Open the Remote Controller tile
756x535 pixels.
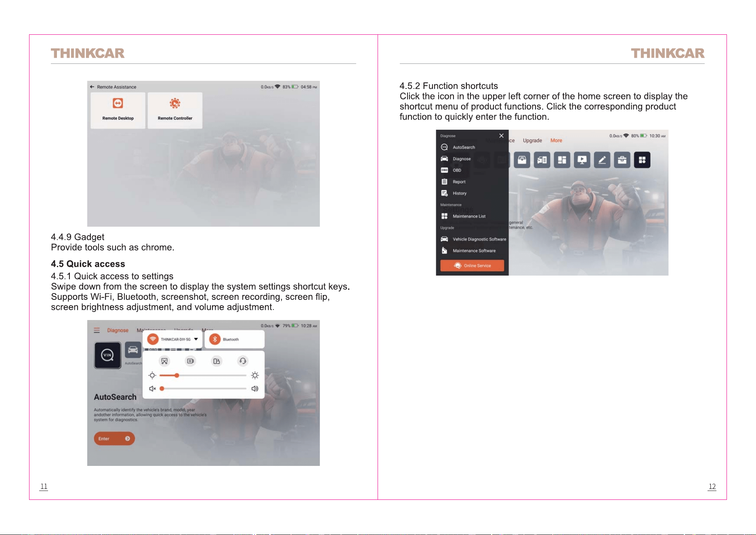pos(175,110)
